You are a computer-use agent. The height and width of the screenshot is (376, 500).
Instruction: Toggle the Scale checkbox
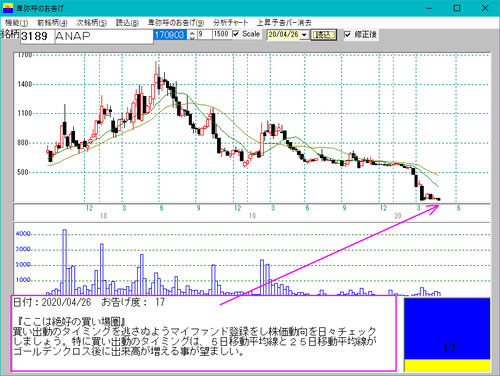click(x=236, y=34)
